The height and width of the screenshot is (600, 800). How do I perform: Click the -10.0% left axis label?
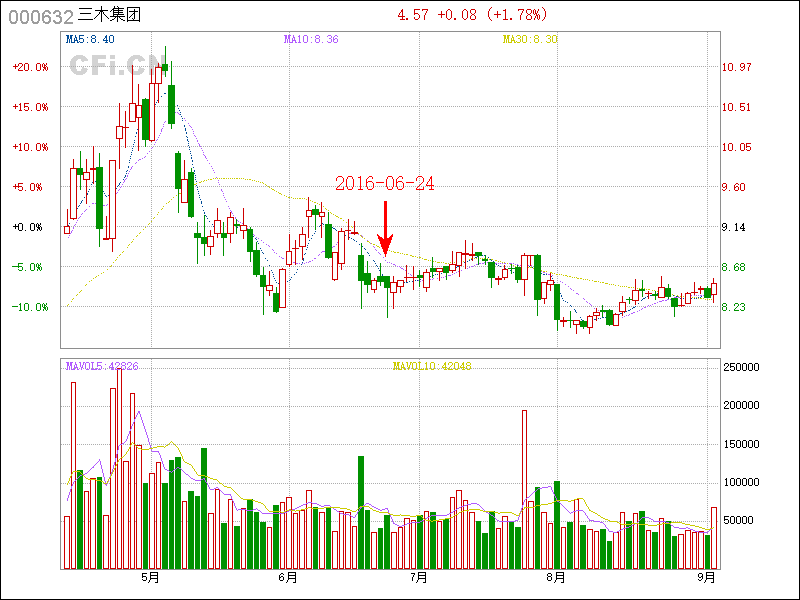pos(30,307)
